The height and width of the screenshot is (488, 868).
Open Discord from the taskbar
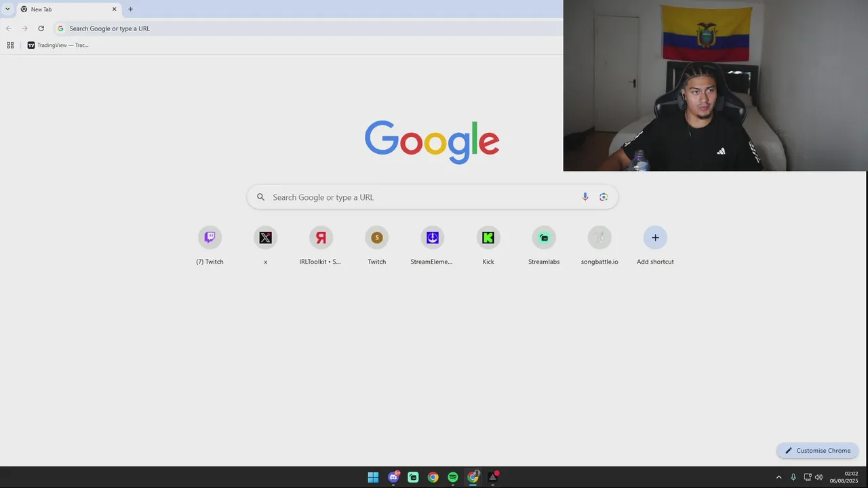(393, 477)
